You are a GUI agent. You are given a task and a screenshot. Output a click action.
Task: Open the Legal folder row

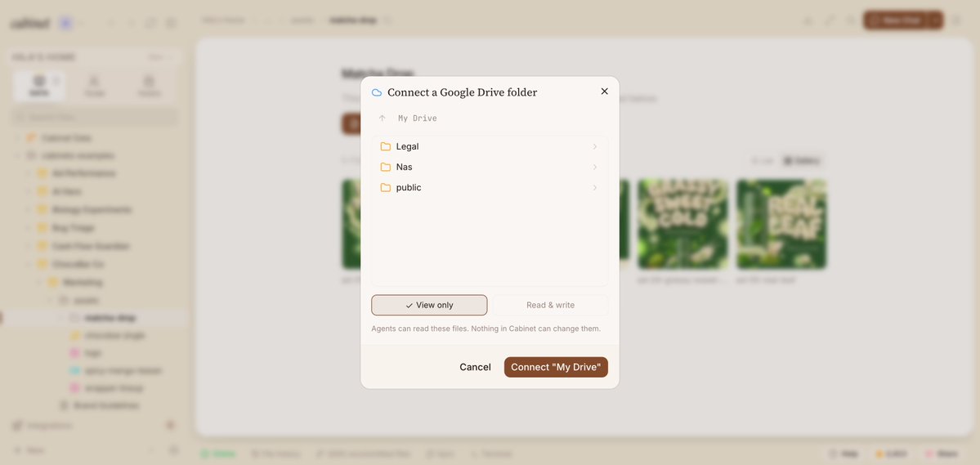pyautogui.click(x=490, y=146)
